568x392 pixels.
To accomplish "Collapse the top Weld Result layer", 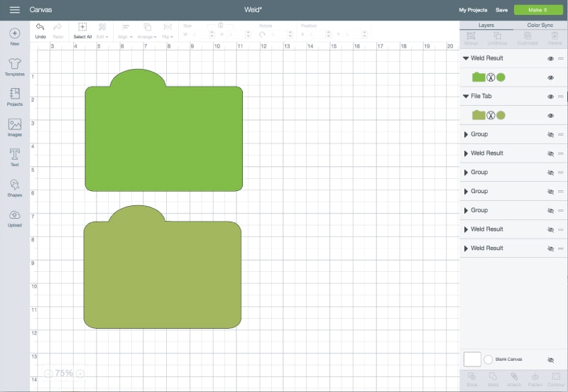I will (466, 58).
